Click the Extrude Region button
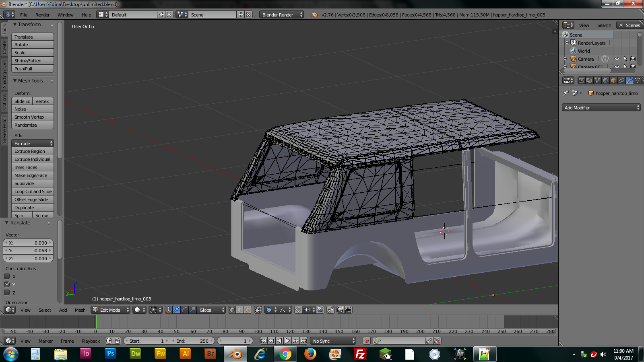 pos(32,151)
